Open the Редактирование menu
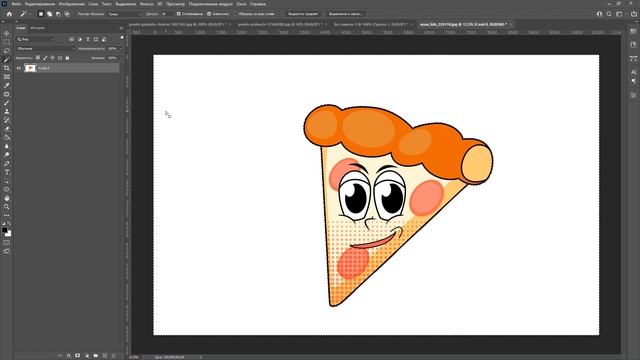The width and height of the screenshot is (640, 360). [x=40, y=4]
